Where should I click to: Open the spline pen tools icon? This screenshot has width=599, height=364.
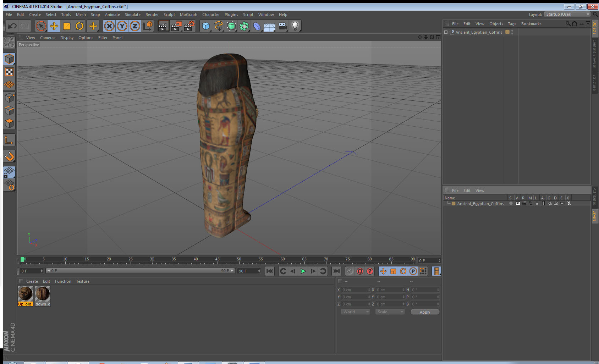click(219, 26)
